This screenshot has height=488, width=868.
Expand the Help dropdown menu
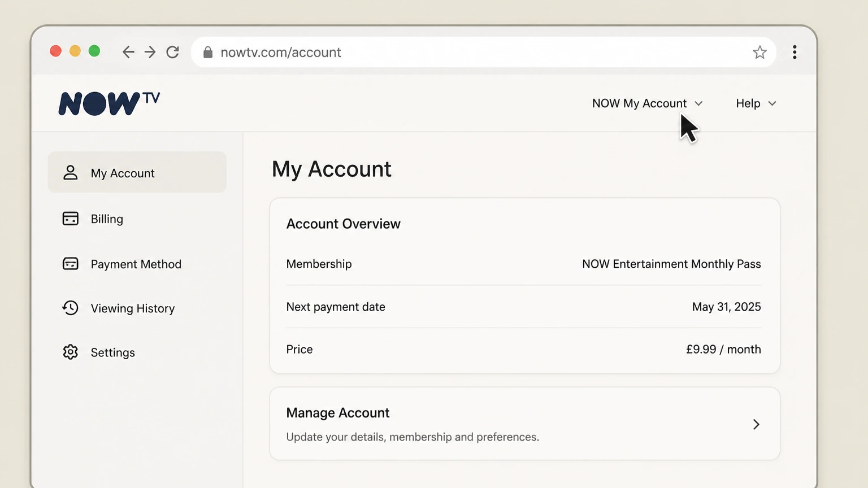point(756,103)
